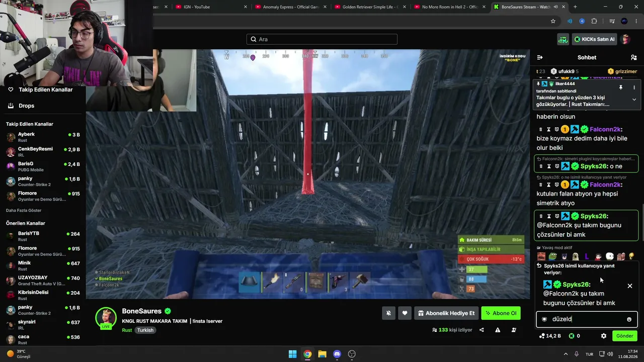
Task: Open the chat users list icon
Action: pos(633,57)
